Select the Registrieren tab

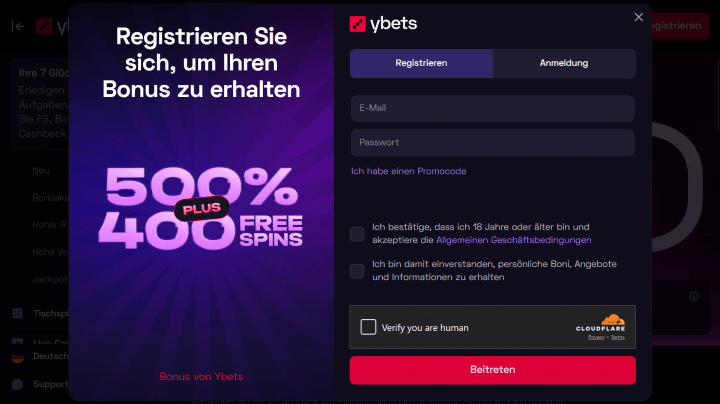pyautogui.click(x=421, y=63)
